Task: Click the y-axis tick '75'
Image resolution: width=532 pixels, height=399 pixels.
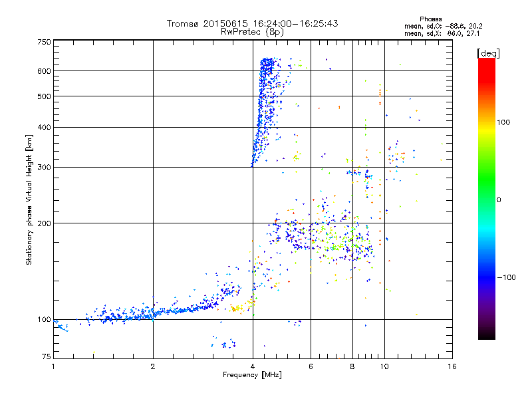Action: tap(47, 356)
